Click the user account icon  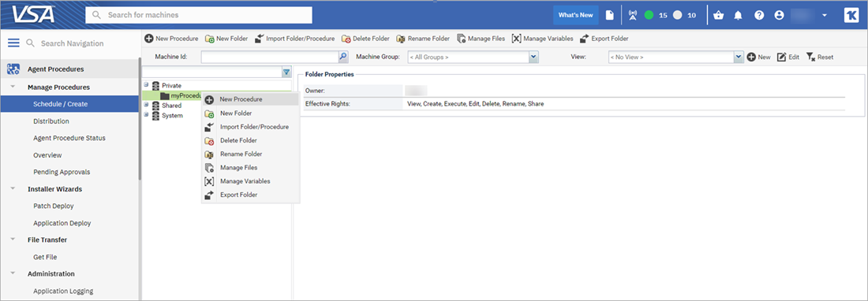(x=780, y=16)
